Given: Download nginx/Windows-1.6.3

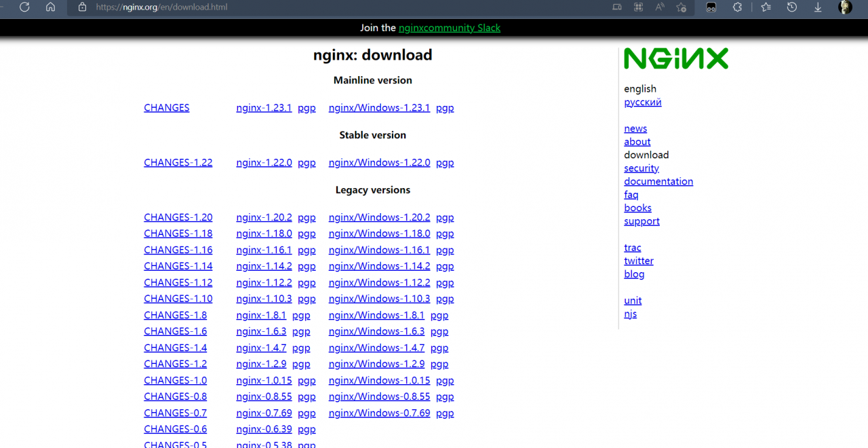Looking at the screenshot, I should [x=376, y=332].
